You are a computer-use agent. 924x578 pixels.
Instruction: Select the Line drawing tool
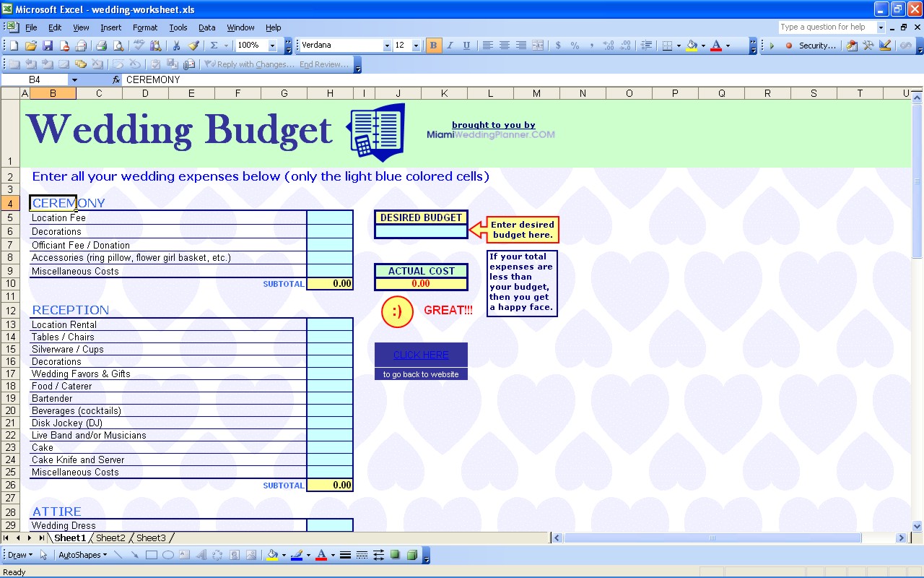tap(118, 555)
